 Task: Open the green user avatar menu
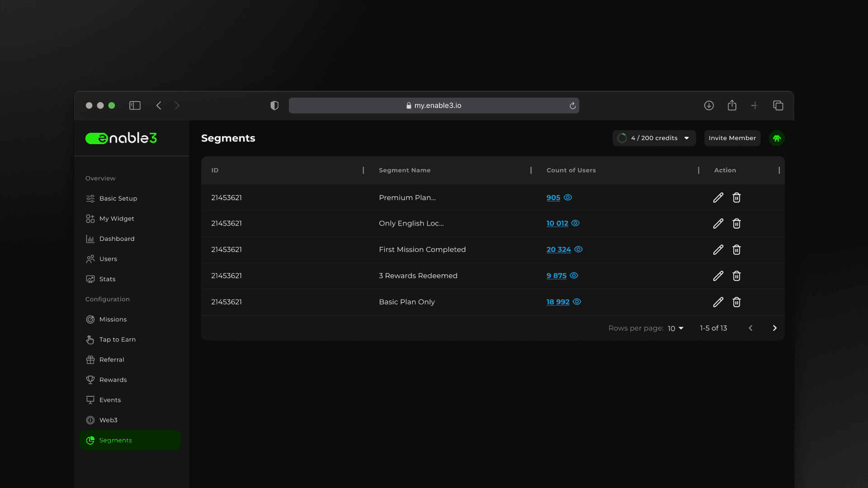(777, 138)
